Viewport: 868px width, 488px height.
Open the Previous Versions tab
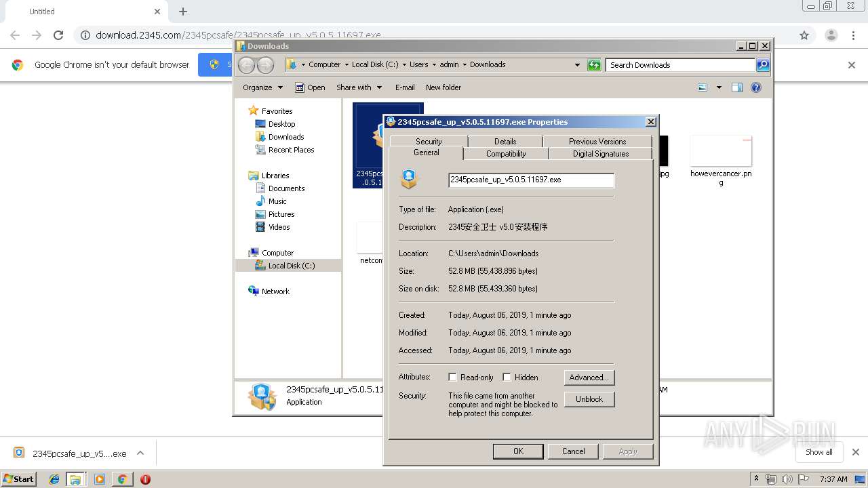pyautogui.click(x=597, y=141)
